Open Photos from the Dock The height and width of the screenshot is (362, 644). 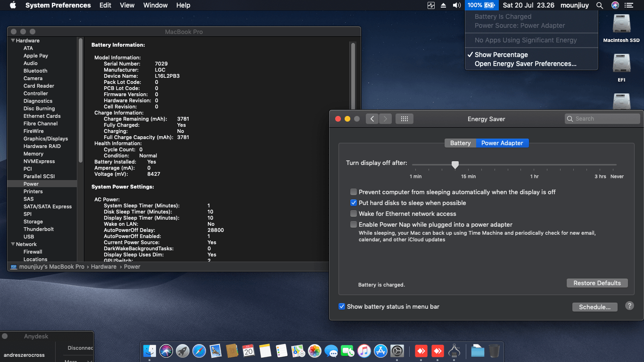[x=314, y=351]
